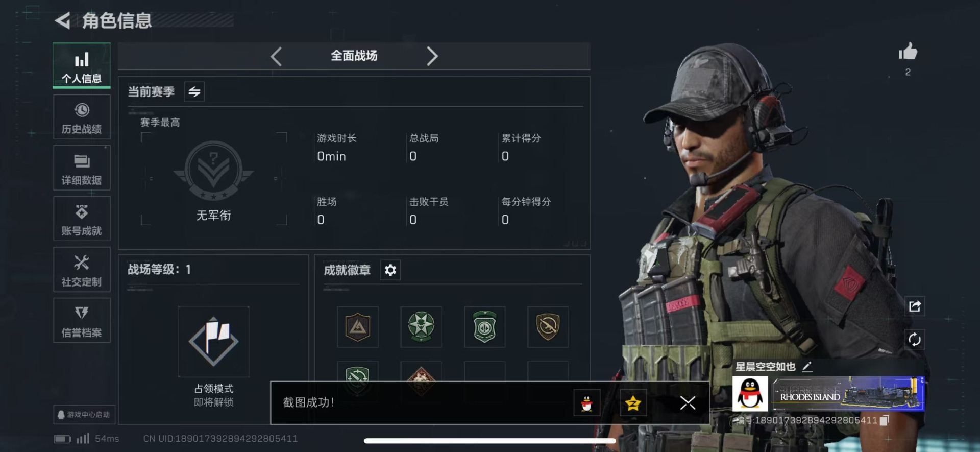The width and height of the screenshot is (980, 452).
Task: Select 账号成就 sidebar tab
Action: click(82, 219)
